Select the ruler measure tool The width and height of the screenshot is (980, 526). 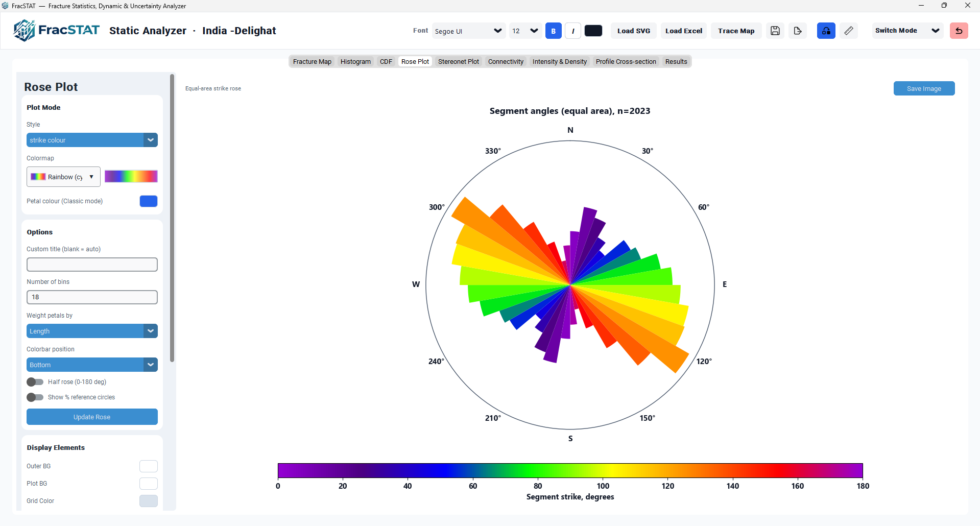(x=849, y=31)
